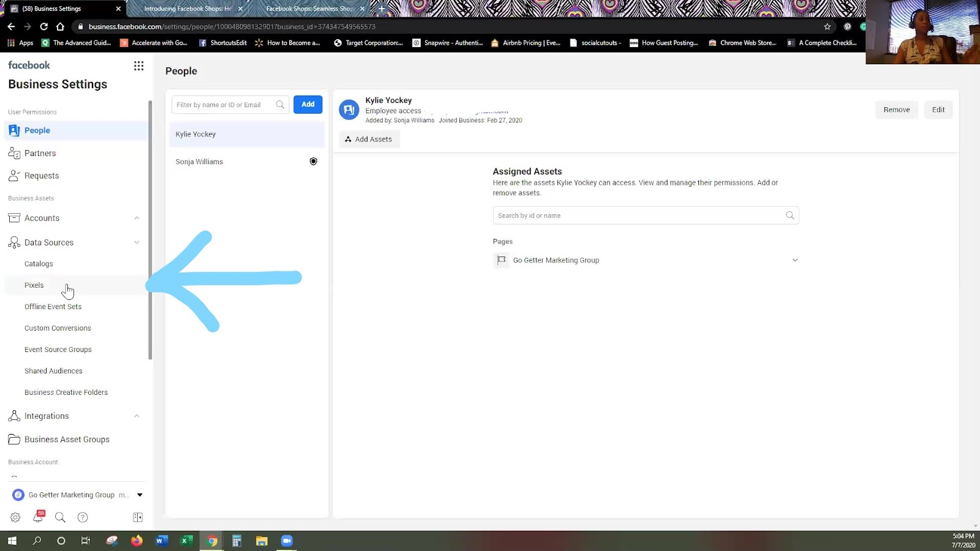980x551 pixels.
Task: Open Custom Conversions
Action: (x=58, y=328)
